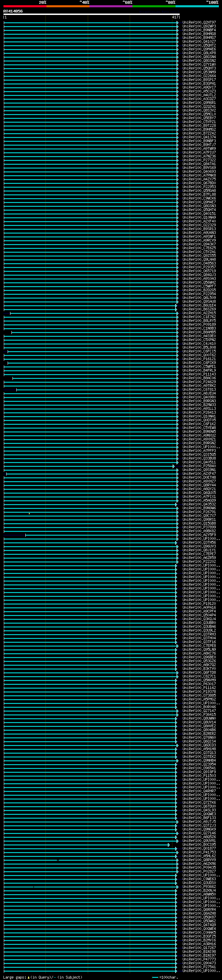The height and width of the screenshot is (980, 222).
Task: Select UniRef100_C0HAK5 alignment label
Action: pyautogui.click(x=199, y=932)
